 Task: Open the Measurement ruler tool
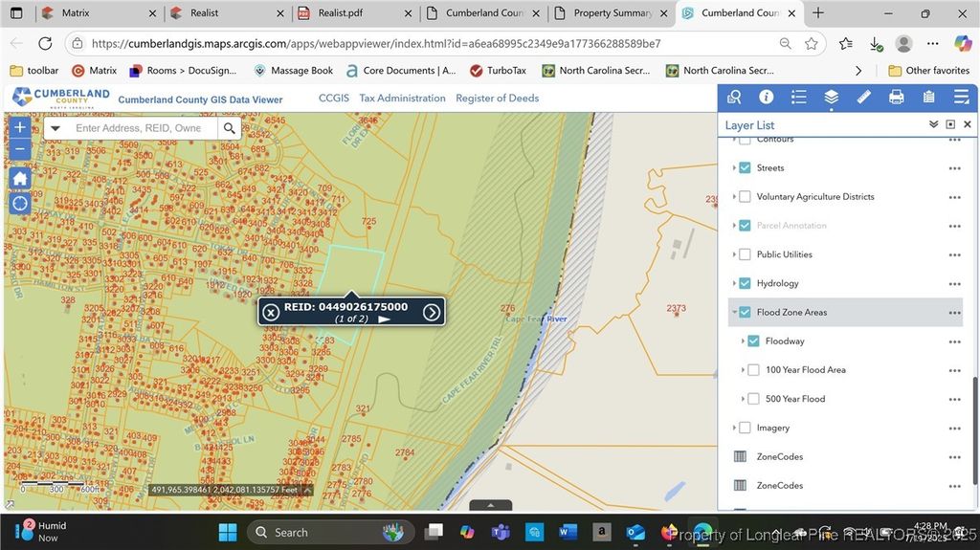coord(863,98)
